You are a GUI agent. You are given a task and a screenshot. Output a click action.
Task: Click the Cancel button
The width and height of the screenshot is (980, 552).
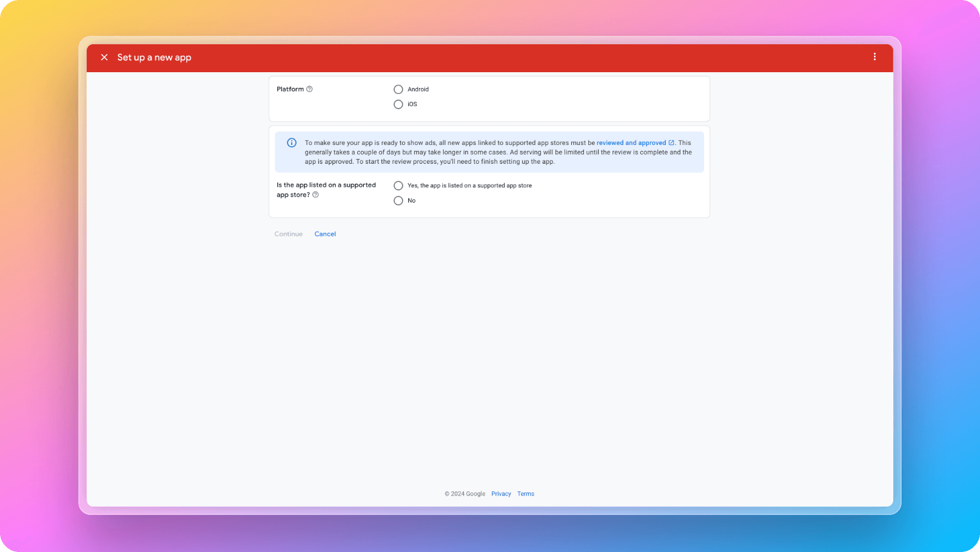pyautogui.click(x=325, y=234)
